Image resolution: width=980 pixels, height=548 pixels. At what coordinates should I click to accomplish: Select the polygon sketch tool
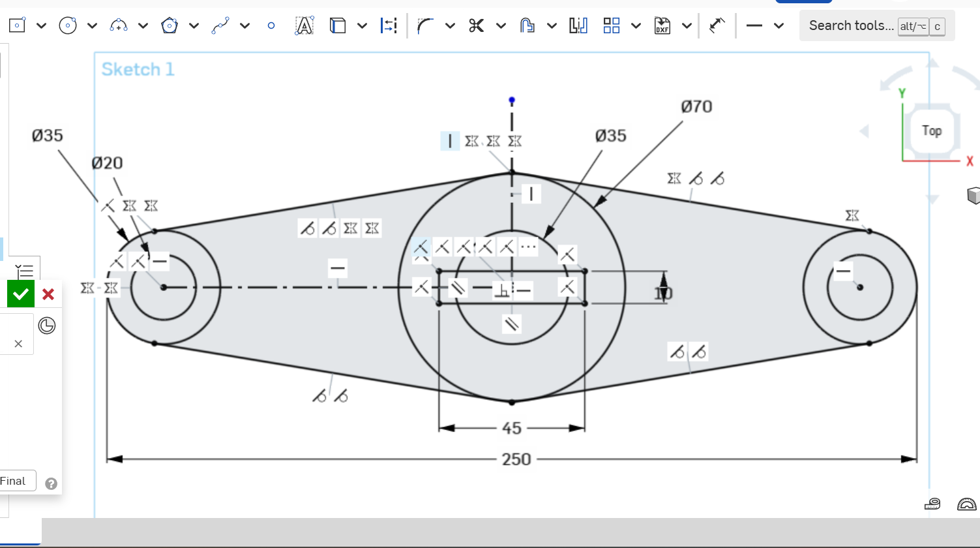(170, 25)
